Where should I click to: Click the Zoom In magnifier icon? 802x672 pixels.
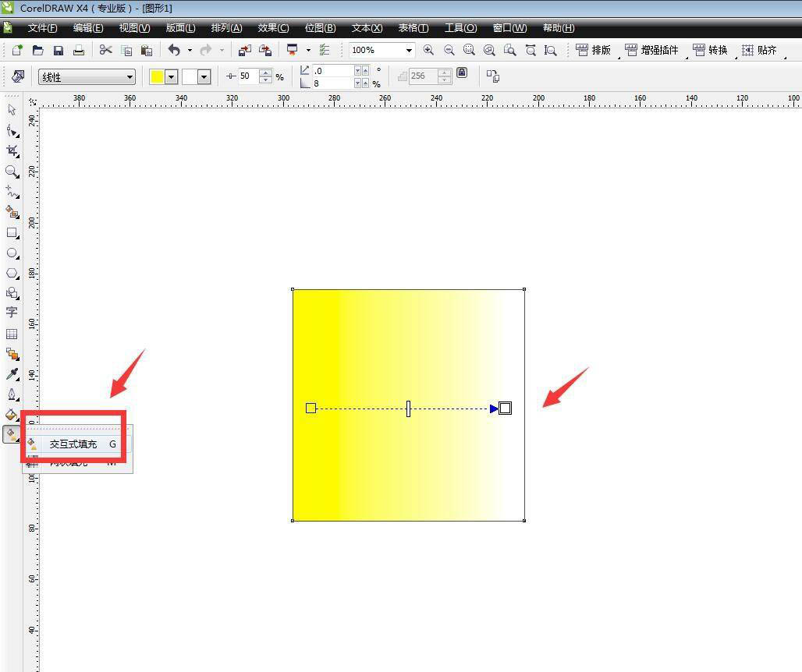point(428,50)
